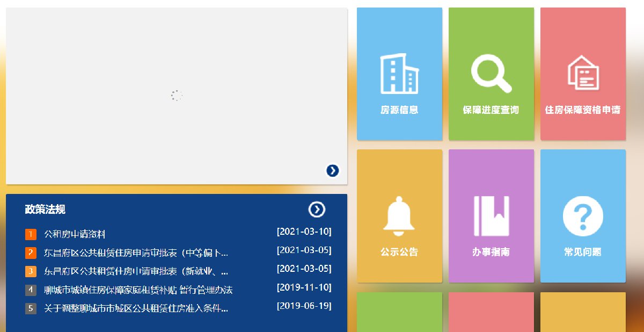Screen dimensions: 644x332
Task: Click the partially visible green tile at bottom
Action: coord(399,312)
